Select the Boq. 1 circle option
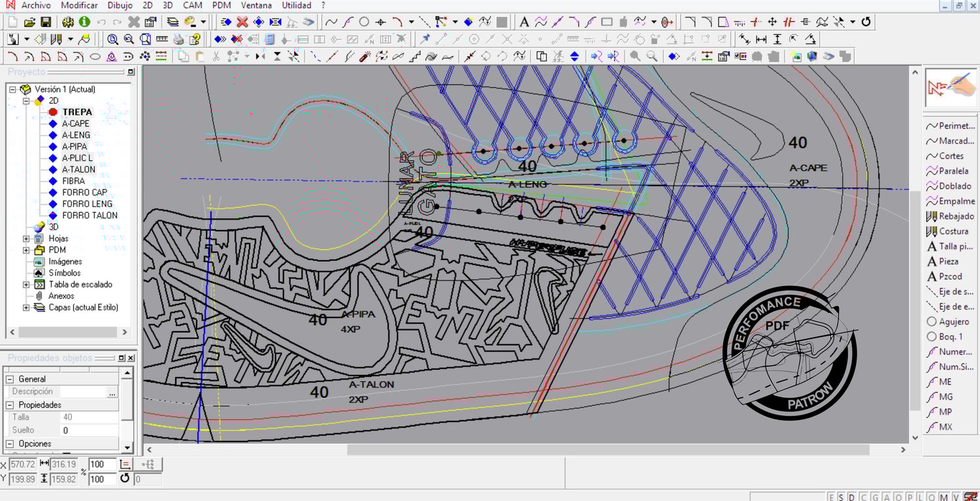The height and width of the screenshot is (501, 980). [x=950, y=336]
